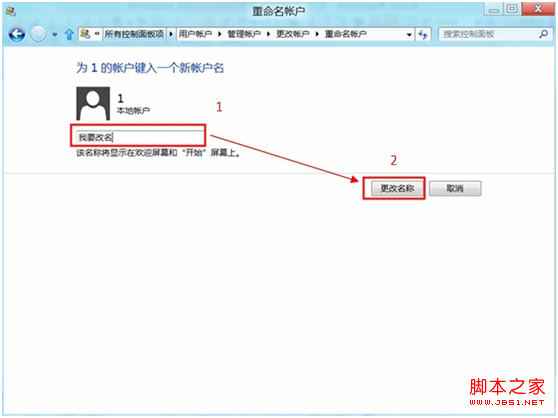Click the 更改名称 button
The height and width of the screenshot is (418, 558).
(397, 189)
